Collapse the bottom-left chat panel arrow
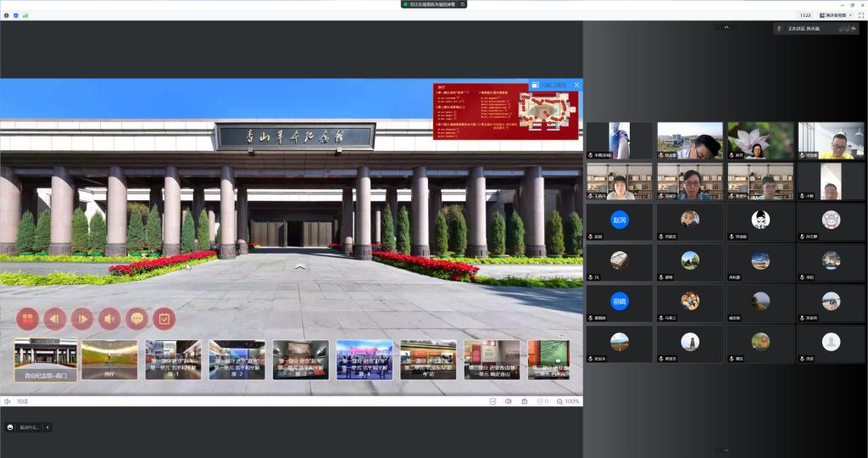 click(47, 427)
